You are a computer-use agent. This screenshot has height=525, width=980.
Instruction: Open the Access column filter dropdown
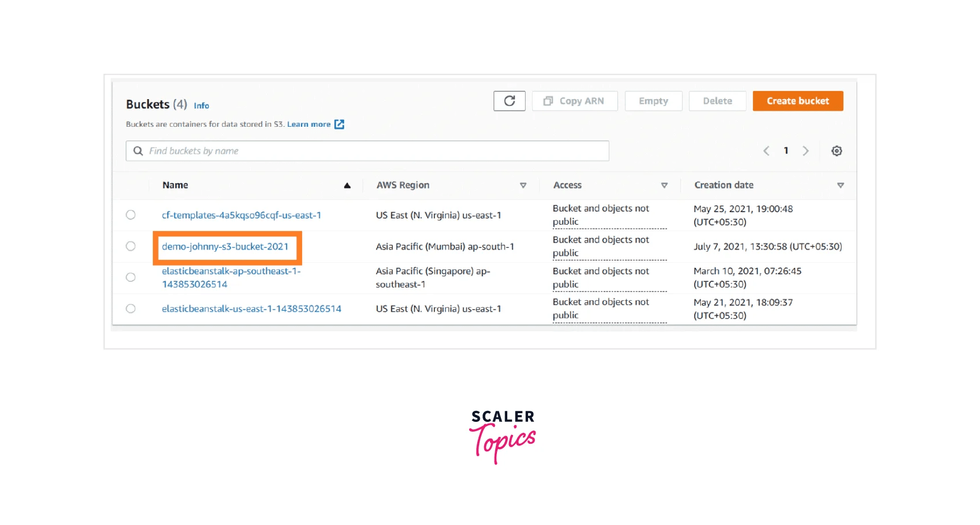[x=665, y=186]
